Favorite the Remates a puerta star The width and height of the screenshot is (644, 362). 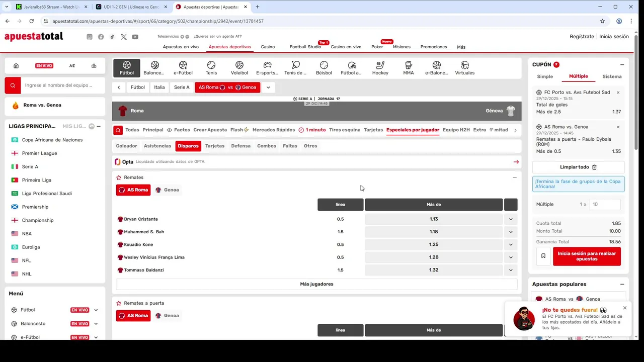(x=119, y=303)
